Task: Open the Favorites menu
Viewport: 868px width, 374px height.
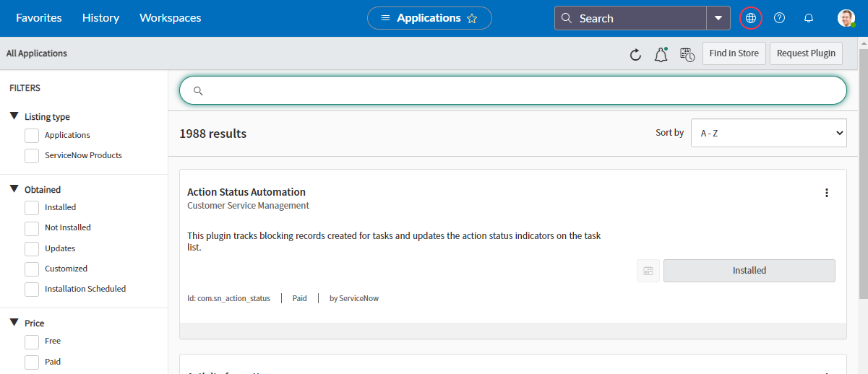Action: [x=39, y=18]
